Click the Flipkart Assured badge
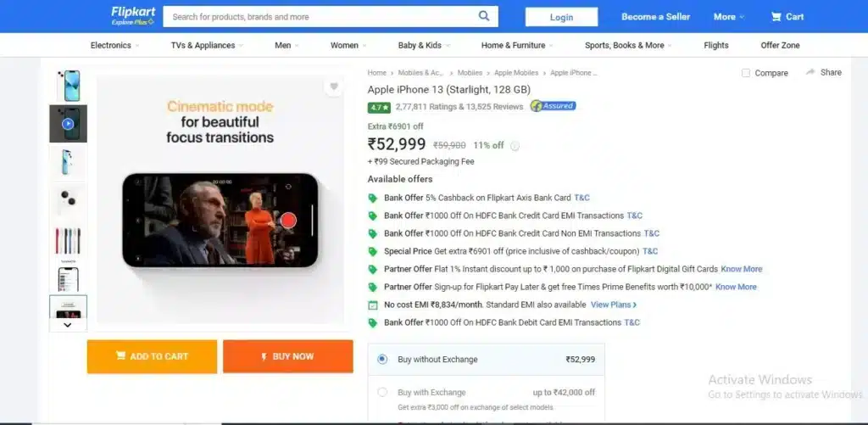 553,106
